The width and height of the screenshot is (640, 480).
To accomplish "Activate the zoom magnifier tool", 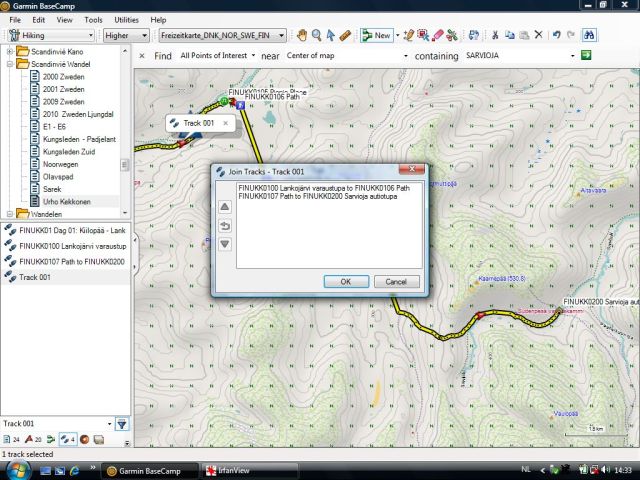I will 316,35.
